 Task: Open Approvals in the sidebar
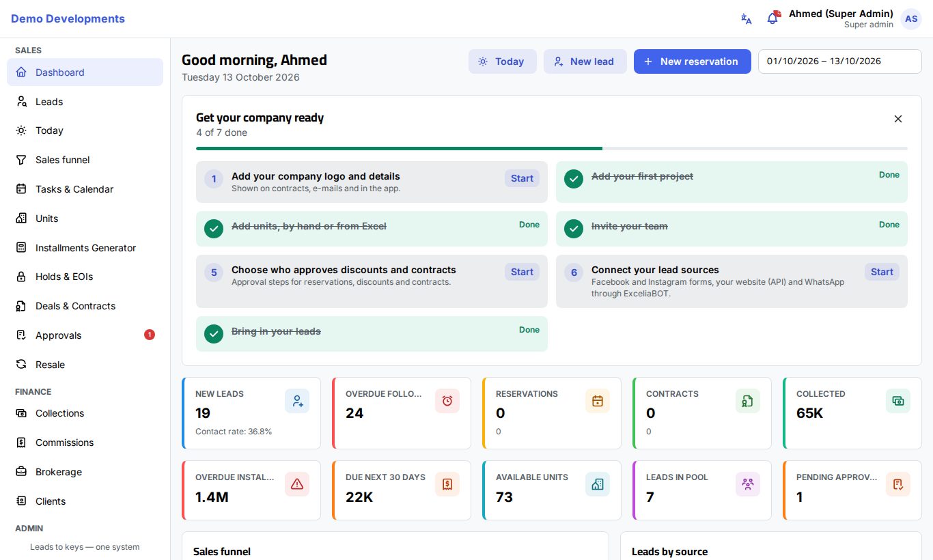point(85,335)
